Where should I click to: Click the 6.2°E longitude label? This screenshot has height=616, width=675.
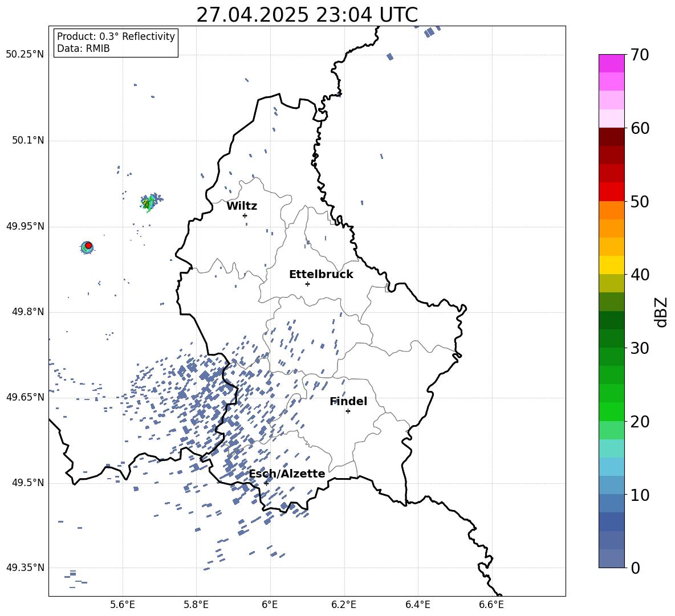(x=344, y=605)
